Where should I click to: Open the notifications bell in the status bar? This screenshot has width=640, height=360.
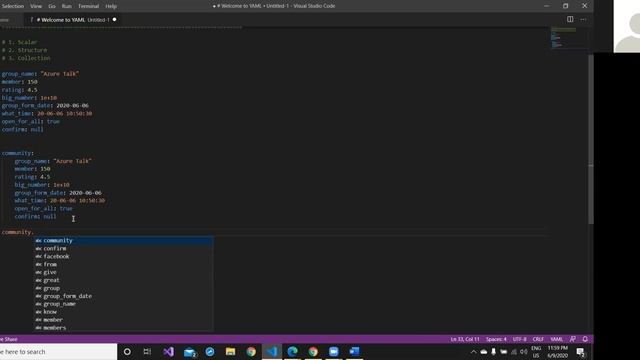(585, 339)
